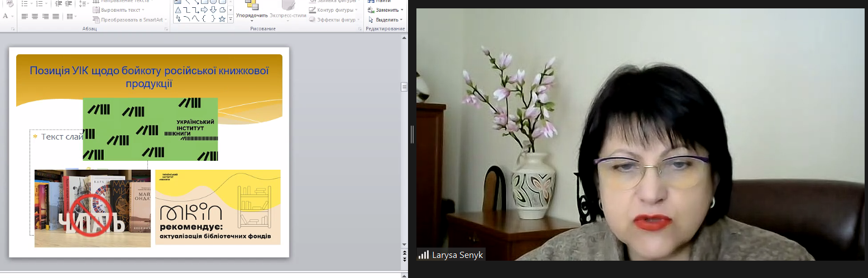Open the font color dropdown arrow
Viewport: 868px width, 278px height.
click(x=13, y=16)
